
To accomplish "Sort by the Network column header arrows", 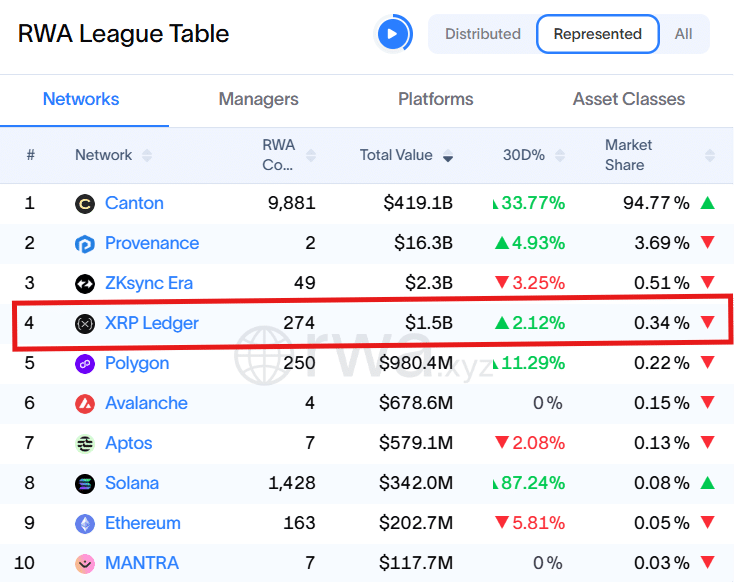I will [x=147, y=156].
